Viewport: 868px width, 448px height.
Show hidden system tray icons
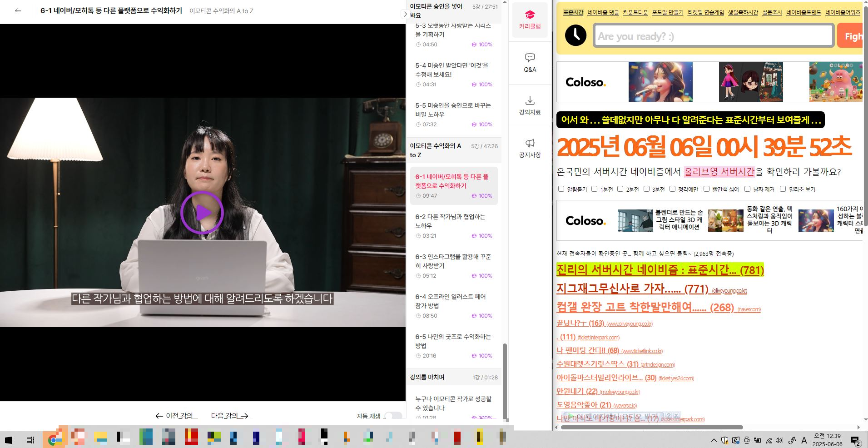(x=714, y=440)
